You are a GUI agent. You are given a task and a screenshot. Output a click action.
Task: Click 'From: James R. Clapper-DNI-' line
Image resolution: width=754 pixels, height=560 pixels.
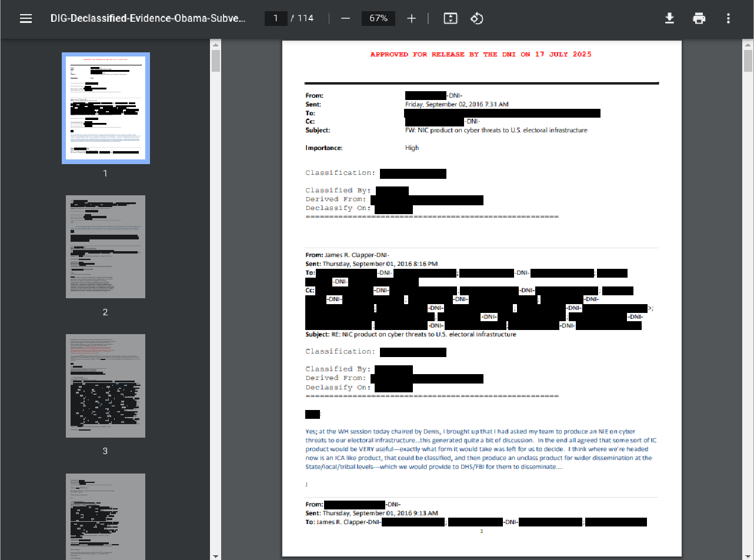tap(348, 255)
